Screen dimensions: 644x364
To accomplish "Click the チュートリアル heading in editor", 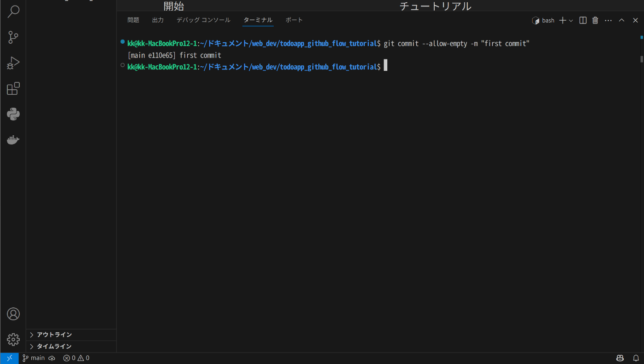I will [x=435, y=6].
